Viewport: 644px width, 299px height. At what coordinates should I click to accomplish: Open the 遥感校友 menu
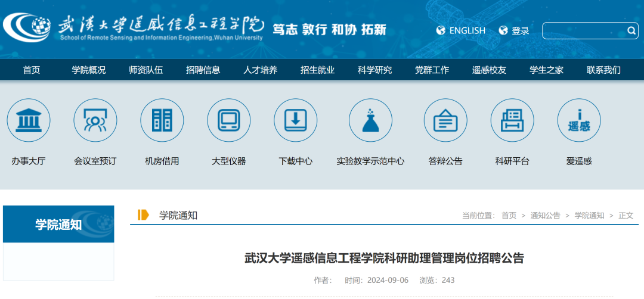coord(489,70)
